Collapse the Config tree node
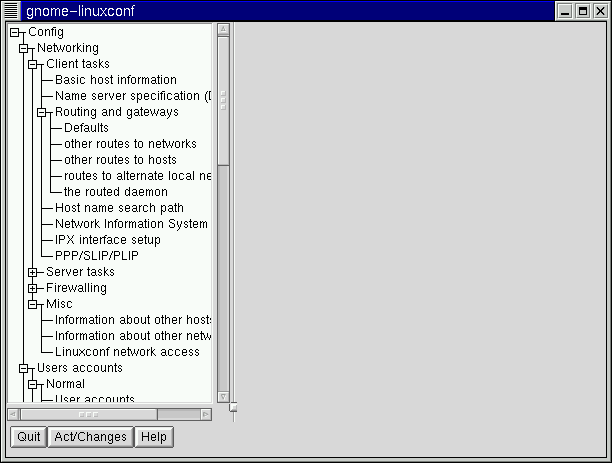The width and height of the screenshot is (612, 463). pyautogui.click(x=14, y=32)
